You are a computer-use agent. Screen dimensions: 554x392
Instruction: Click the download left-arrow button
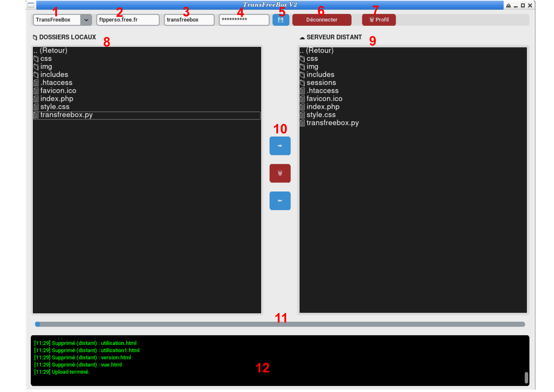pyautogui.click(x=280, y=201)
